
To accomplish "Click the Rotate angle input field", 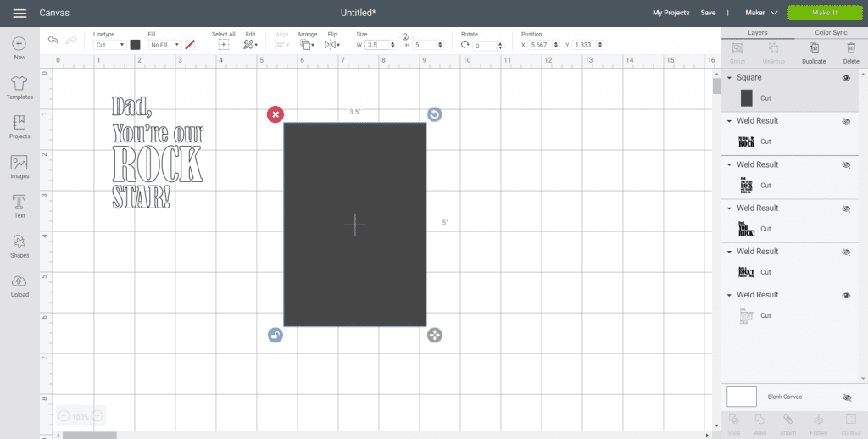I will coord(484,46).
